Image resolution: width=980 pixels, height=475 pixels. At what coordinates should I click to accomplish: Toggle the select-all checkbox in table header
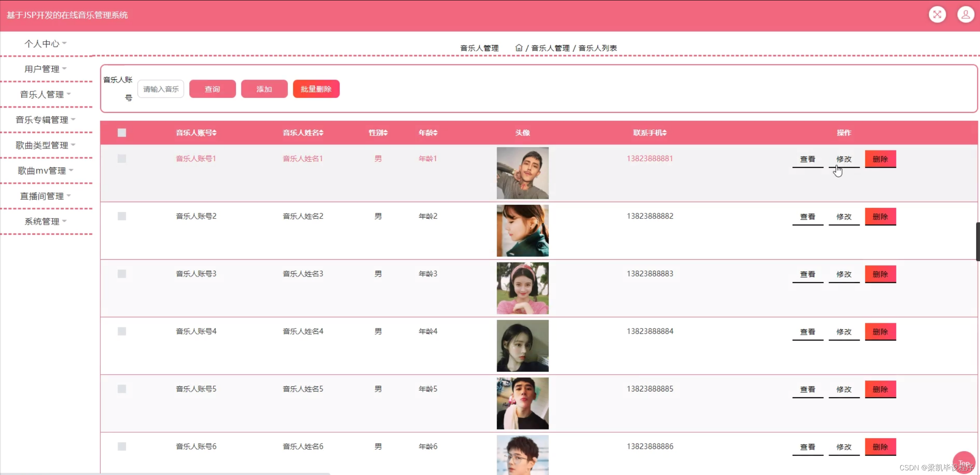pyautogui.click(x=122, y=133)
